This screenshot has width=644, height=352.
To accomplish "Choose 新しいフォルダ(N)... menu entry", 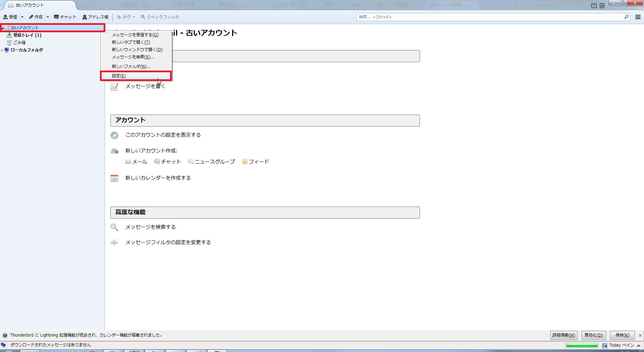I will tap(136, 66).
